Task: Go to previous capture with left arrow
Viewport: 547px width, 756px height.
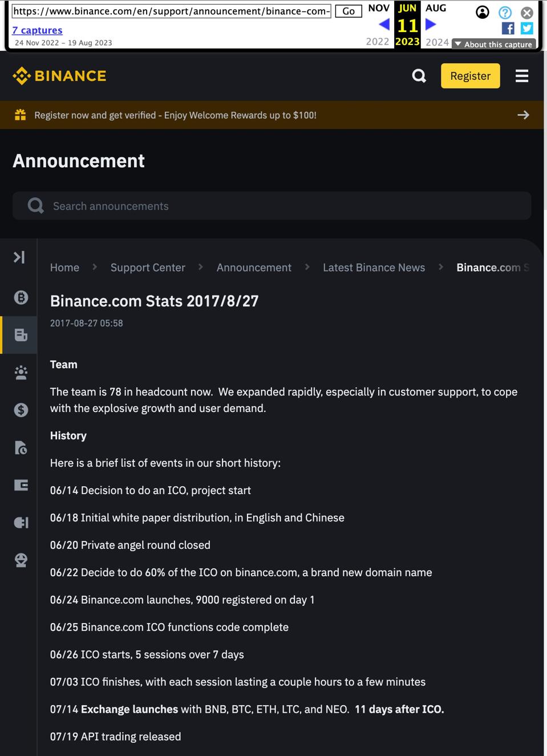Action: (x=384, y=23)
